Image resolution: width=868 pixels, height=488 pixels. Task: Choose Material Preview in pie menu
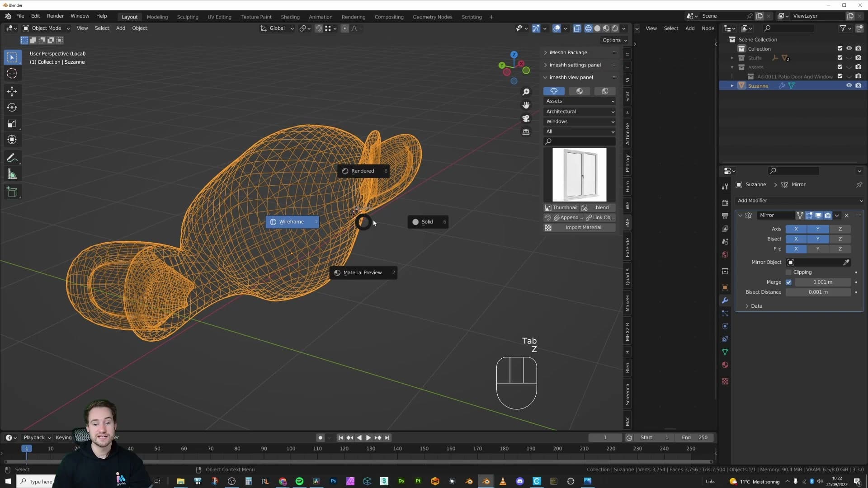coord(363,272)
